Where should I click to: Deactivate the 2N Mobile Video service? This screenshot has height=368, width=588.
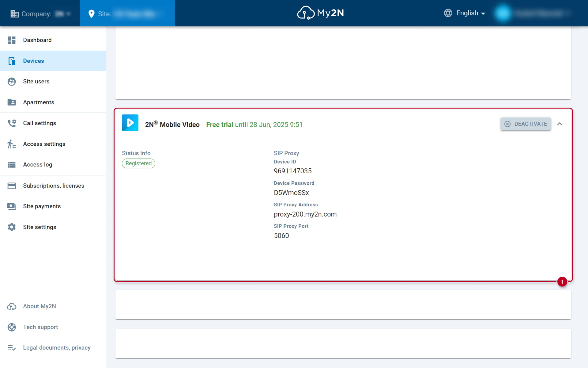(526, 124)
